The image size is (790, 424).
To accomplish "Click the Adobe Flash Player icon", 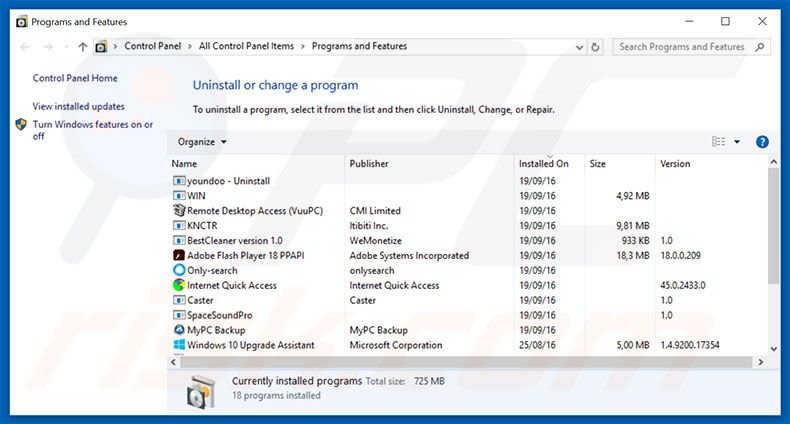I will click(x=179, y=255).
